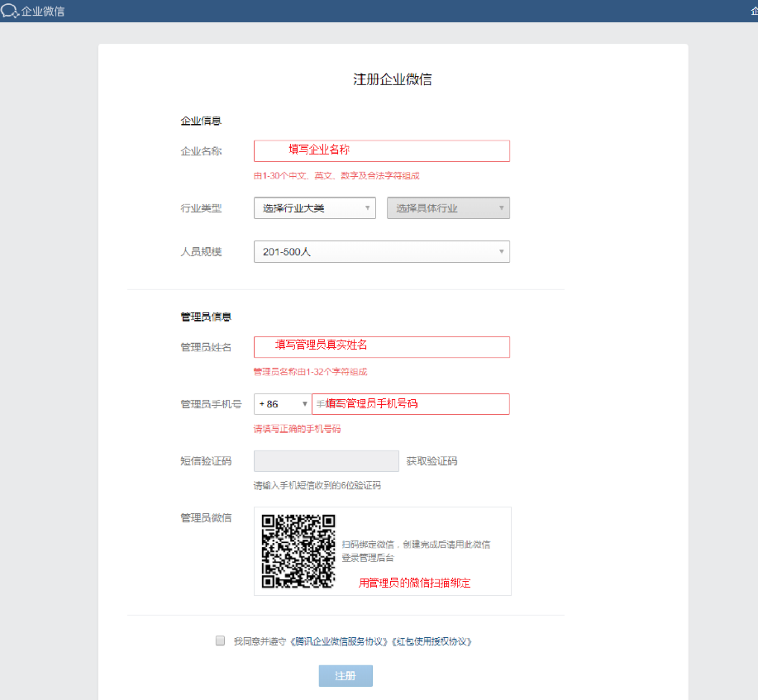Viewport: 758px width, 700px height.
Task: Click the 短信验证码 input box
Action: (x=327, y=461)
